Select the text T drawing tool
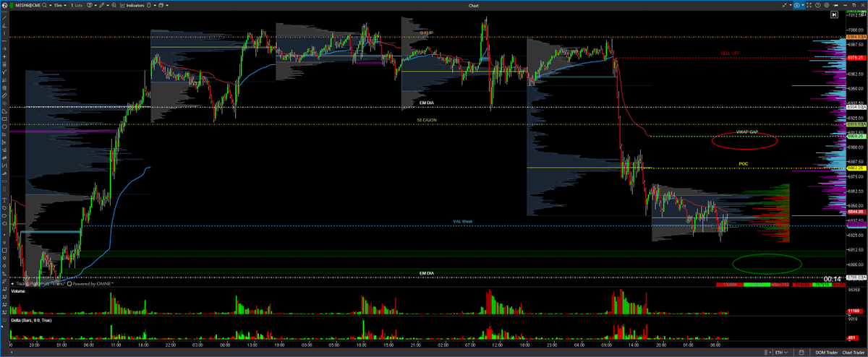This screenshot has width=868, height=357. click(4, 201)
